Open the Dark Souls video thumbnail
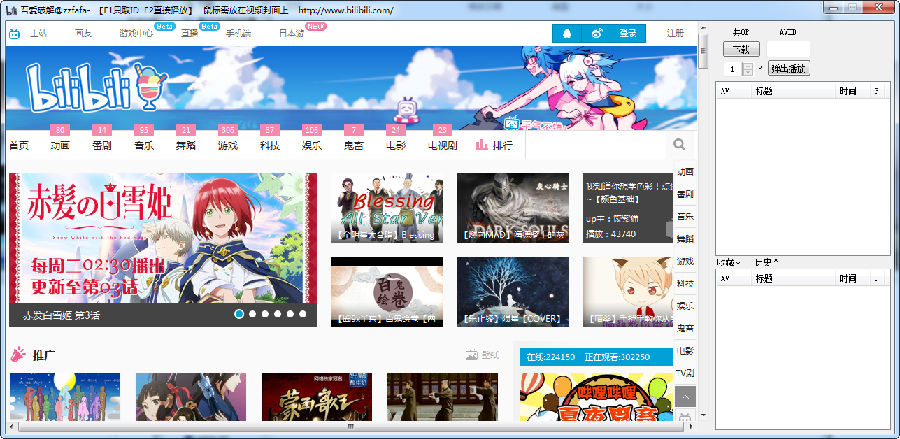The image size is (900, 439). point(513,208)
